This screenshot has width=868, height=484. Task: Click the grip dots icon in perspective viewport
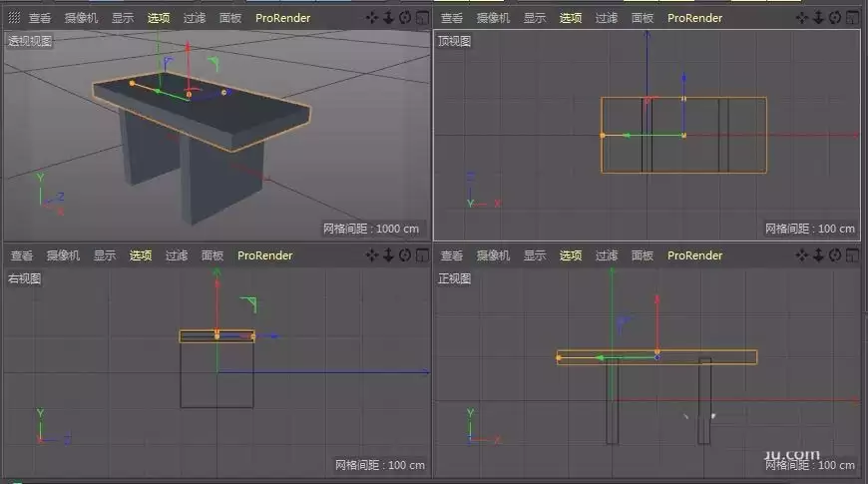[14, 18]
